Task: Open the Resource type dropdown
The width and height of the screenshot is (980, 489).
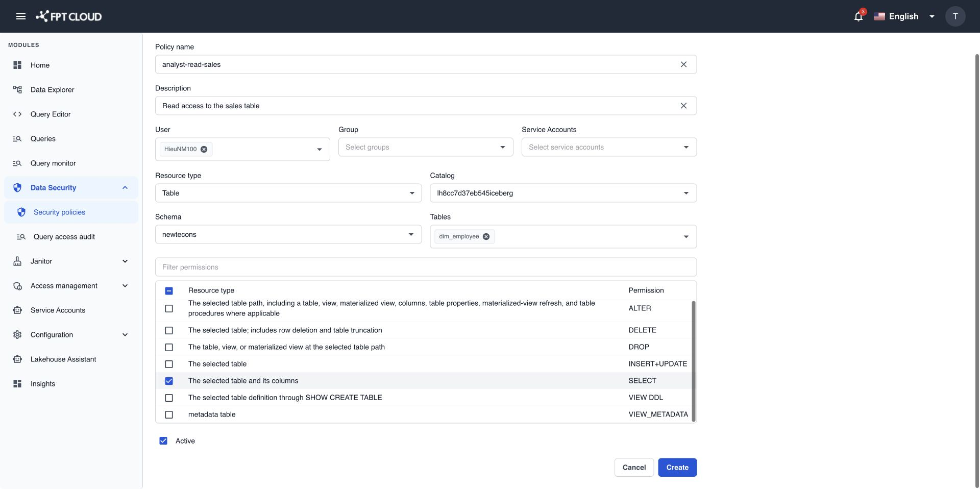Action: pos(288,193)
